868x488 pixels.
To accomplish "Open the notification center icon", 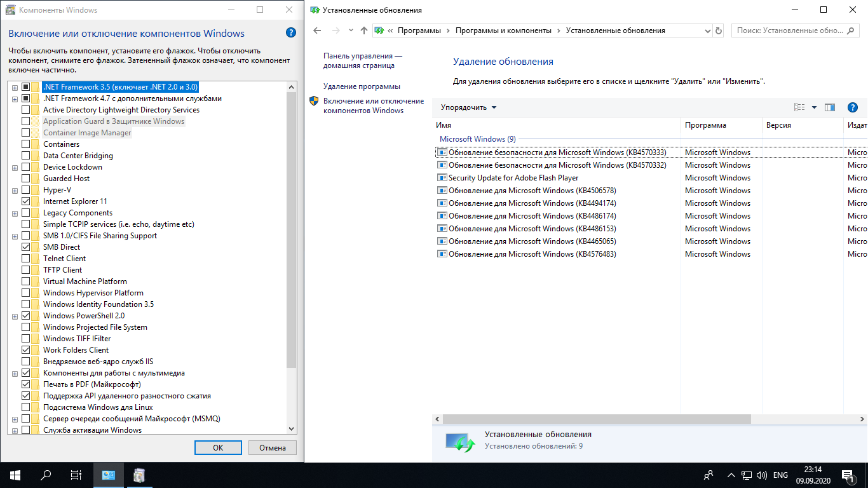I will (848, 475).
